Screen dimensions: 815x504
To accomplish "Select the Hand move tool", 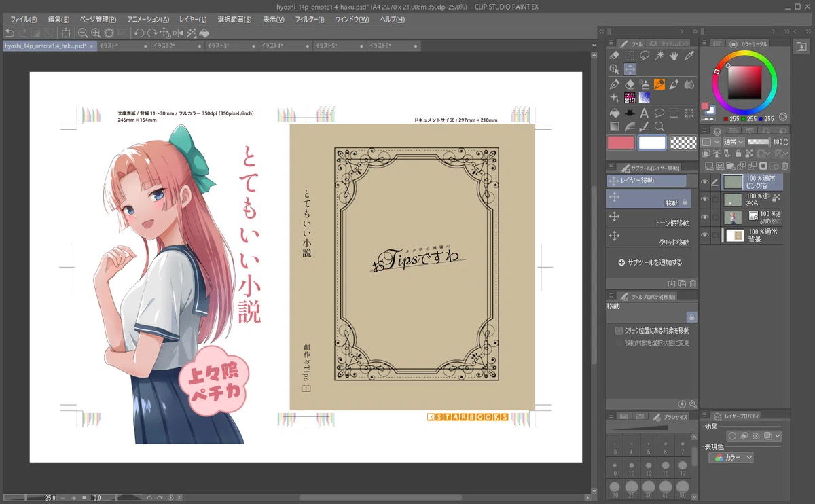I will (x=674, y=56).
